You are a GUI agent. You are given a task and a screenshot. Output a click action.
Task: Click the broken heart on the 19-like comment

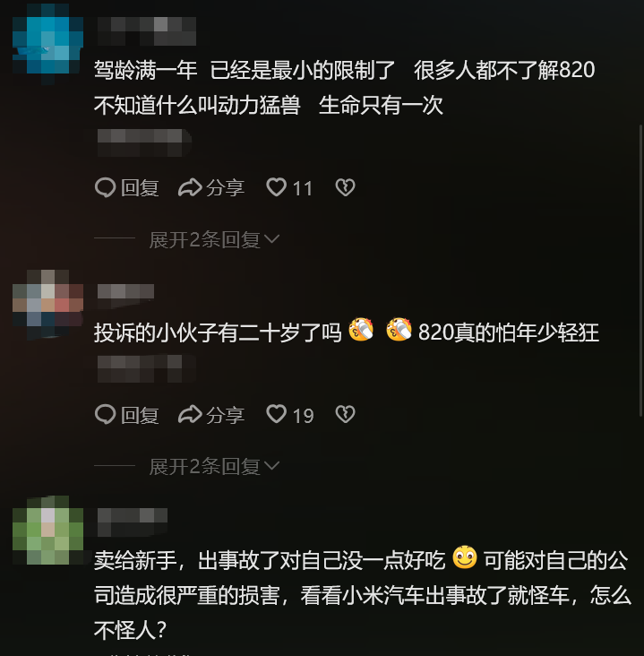coord(345,414)
